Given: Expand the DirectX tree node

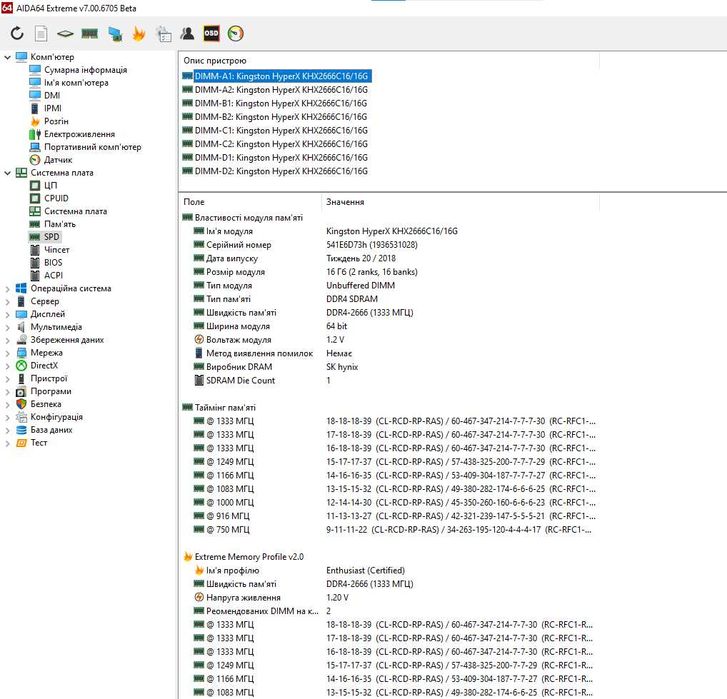Looking at the screenshot, I should 7,366.
